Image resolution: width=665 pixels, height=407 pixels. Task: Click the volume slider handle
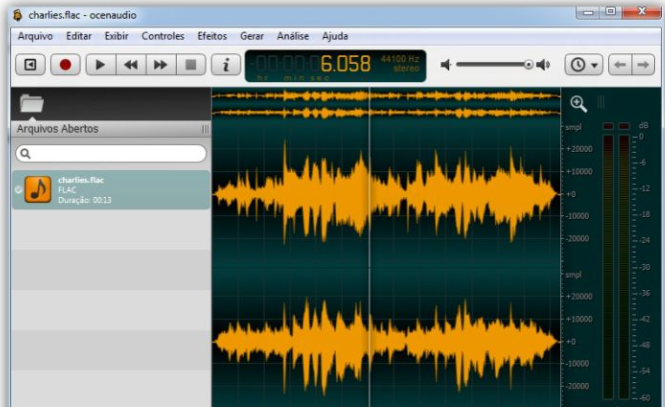[528, 65]
